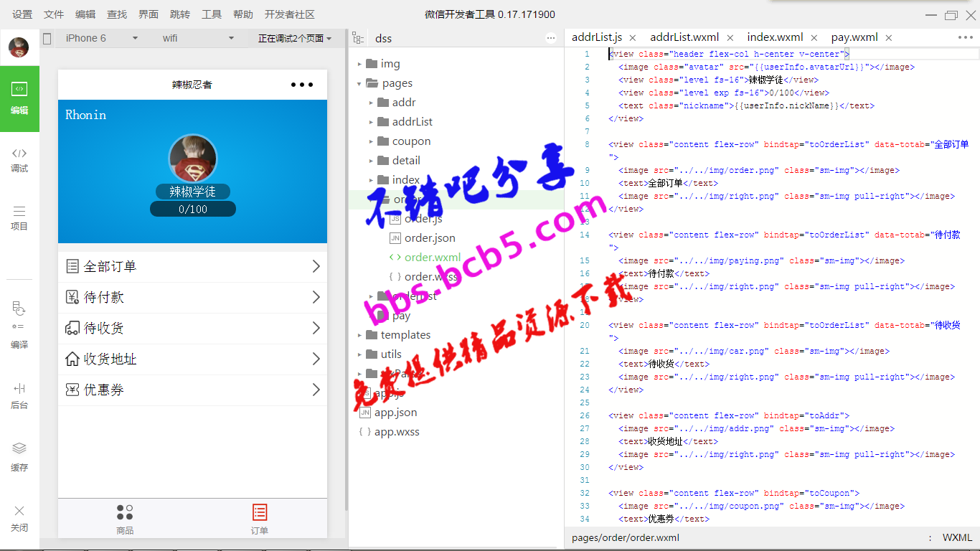Switch to the pay.wxml editor tab
Viewport: 980px width, 551px height.
pos(854,38)
